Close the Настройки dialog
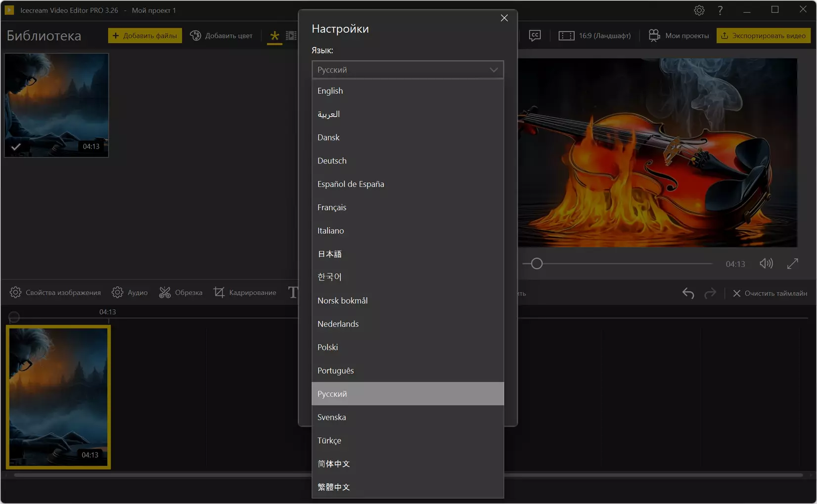The height and width of the screenshot is (504, 817). point(504,18)
